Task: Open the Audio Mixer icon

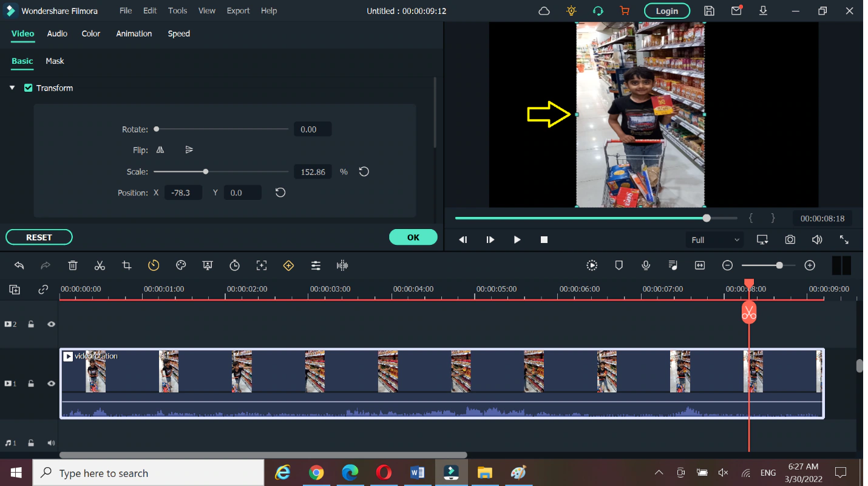Action: pyautogui.click(x=673, y=265)
